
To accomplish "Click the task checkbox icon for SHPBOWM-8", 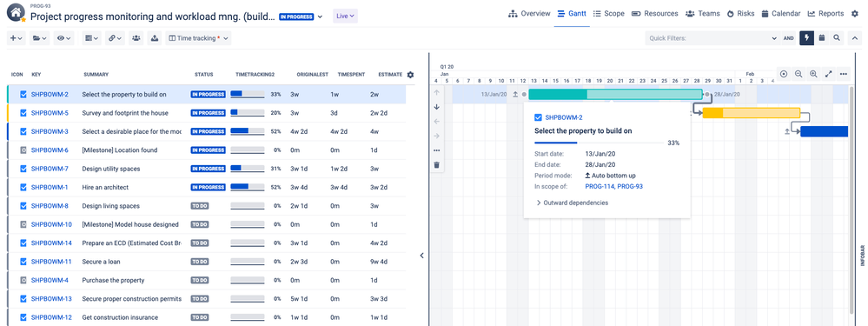I will (23, 206).
